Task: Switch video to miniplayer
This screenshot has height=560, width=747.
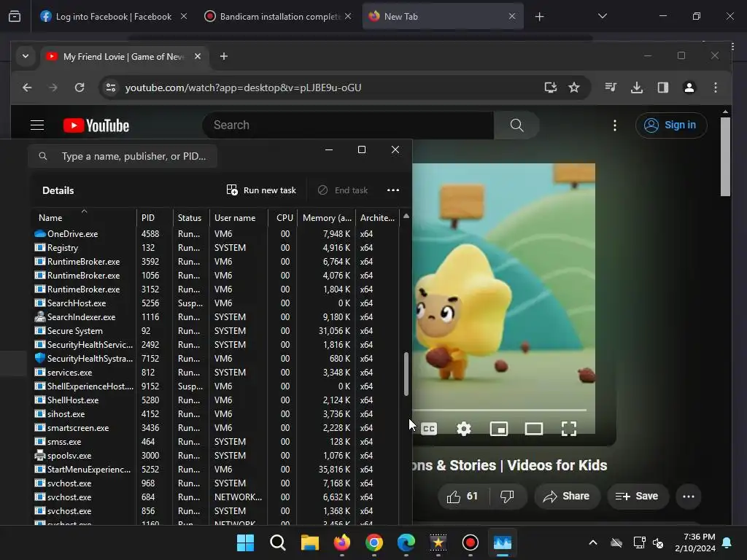Action: [x=499, y=429]
